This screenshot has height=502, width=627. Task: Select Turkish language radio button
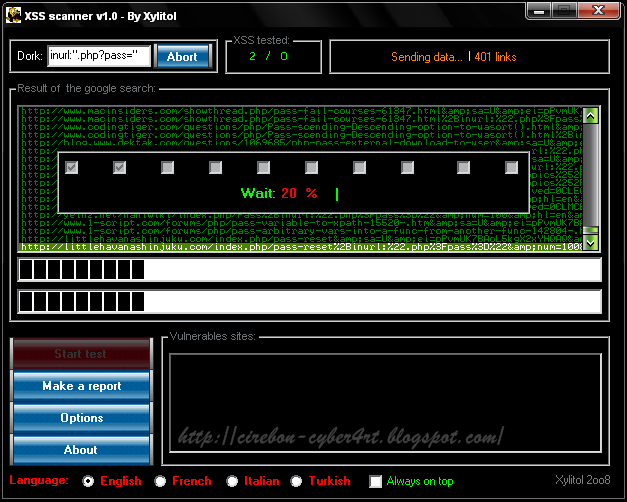pos(296,481)
